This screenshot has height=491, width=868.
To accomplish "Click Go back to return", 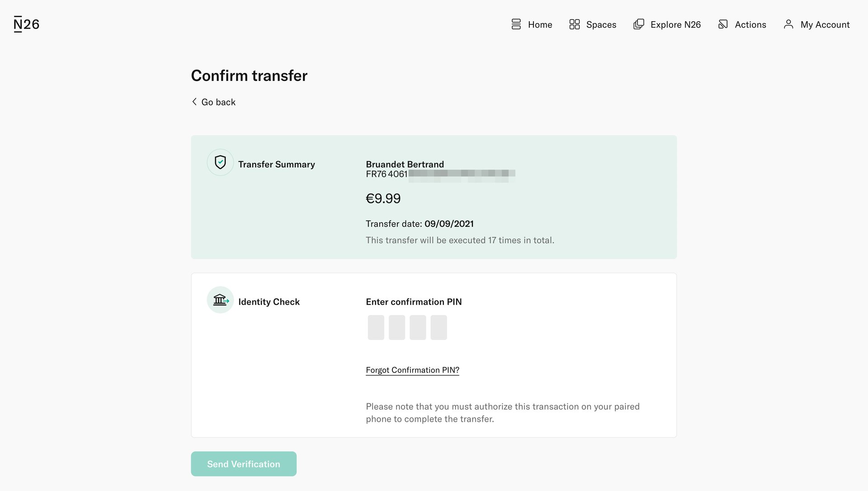I will pos(218,102).
